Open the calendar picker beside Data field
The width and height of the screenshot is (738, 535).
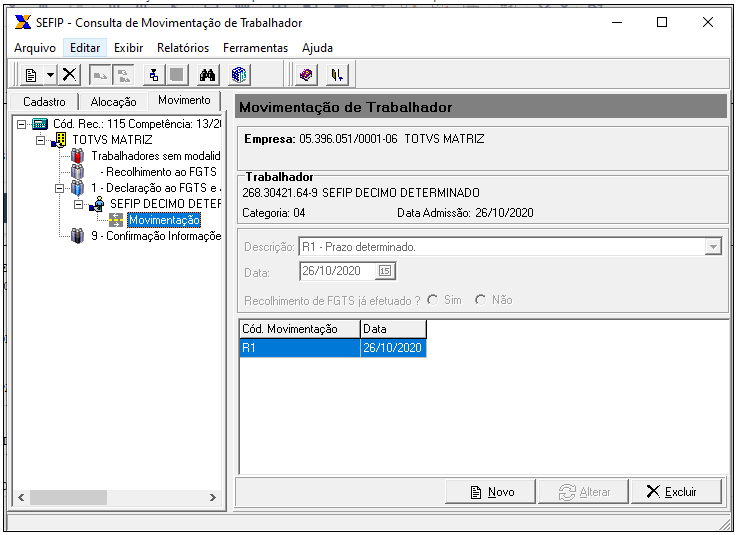click(385, 271)
